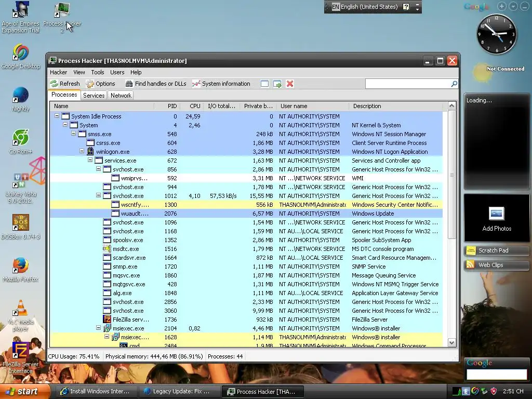Image resolution: width=532 pixels, height=399 pixels.
Task: Open the Web Clips sidebar panel
Action: pyautogui.click(x=497, y=265)
